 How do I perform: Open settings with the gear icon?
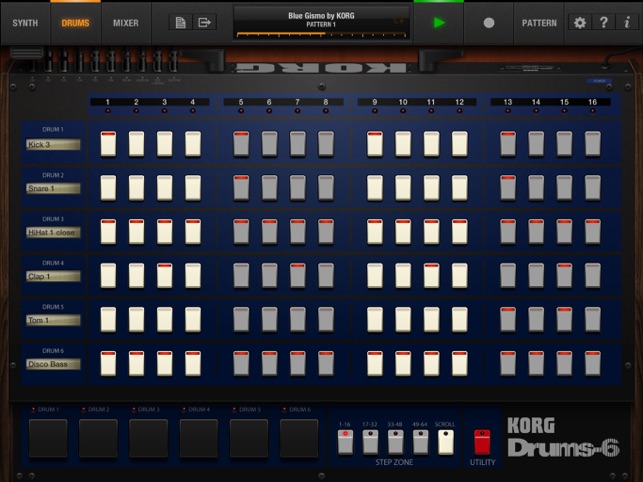pos(579,23)
